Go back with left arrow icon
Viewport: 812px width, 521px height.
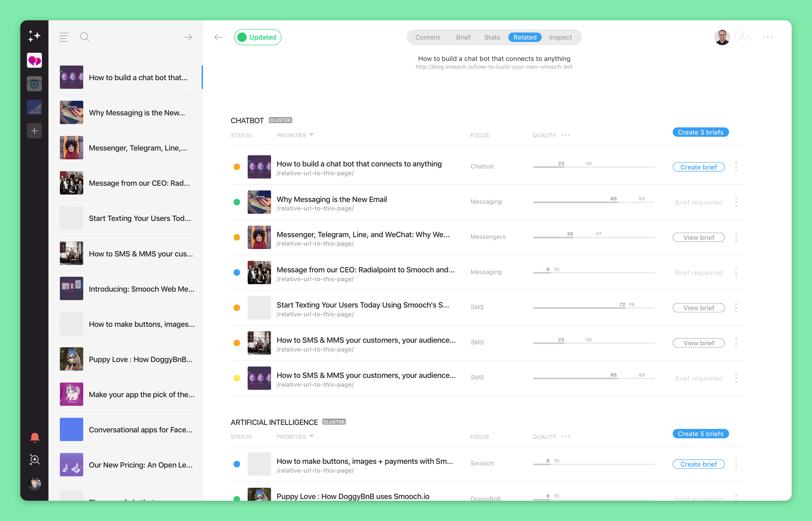219,37
